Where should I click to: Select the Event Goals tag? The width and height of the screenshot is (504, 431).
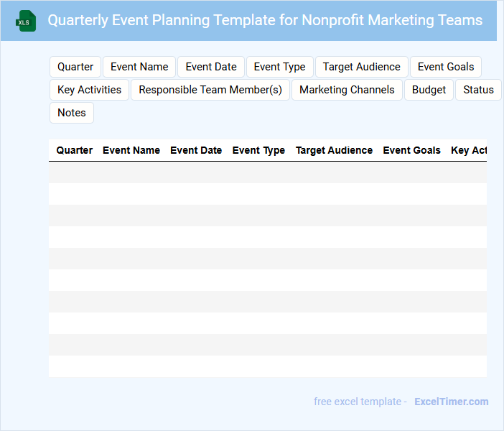coord(446,67)
